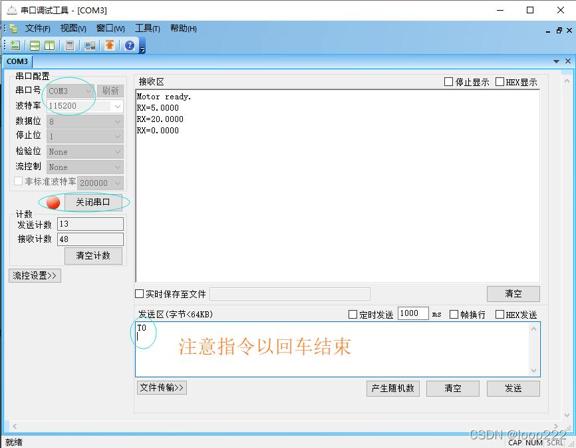The image size is (576, 448).
Task: Enable the 停止显示 checkbox
Action: 448,82
